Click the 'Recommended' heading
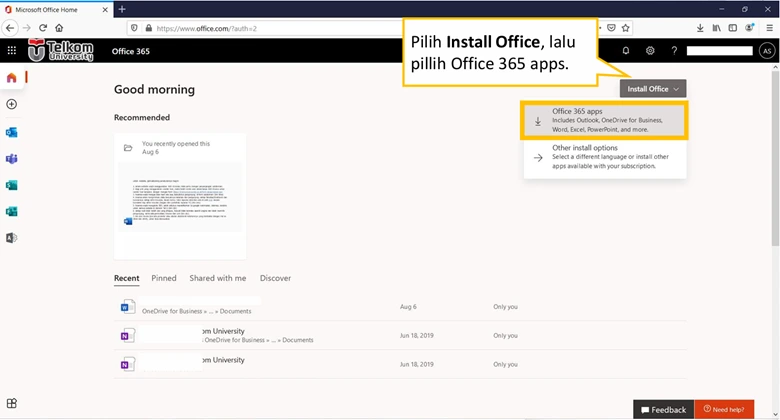Image resolution: width=780 pixels, height=420 pixels. (x=142, y=117)
